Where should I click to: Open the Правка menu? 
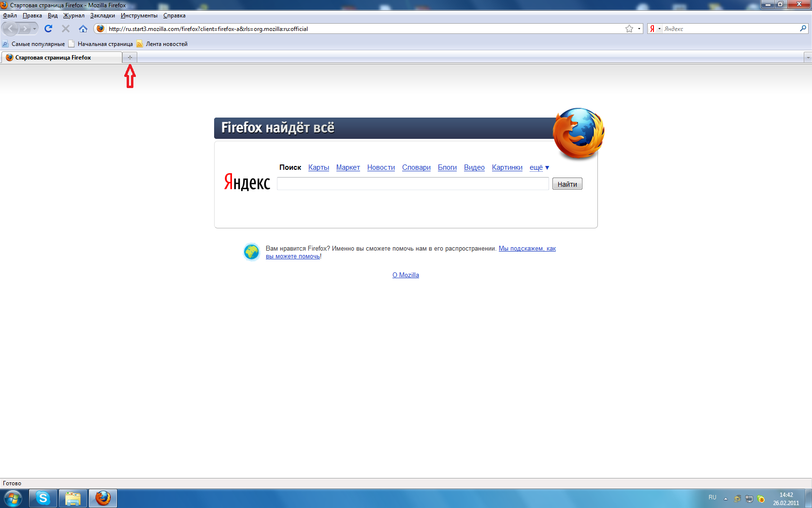[x=32, y=15]
